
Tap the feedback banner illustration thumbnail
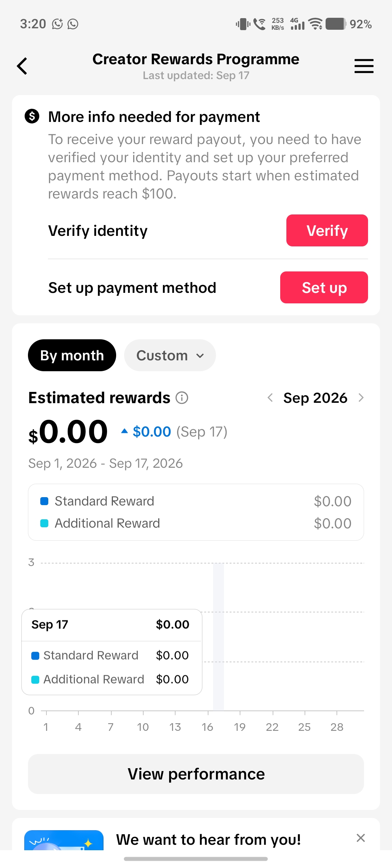click(x=64, y=840)
